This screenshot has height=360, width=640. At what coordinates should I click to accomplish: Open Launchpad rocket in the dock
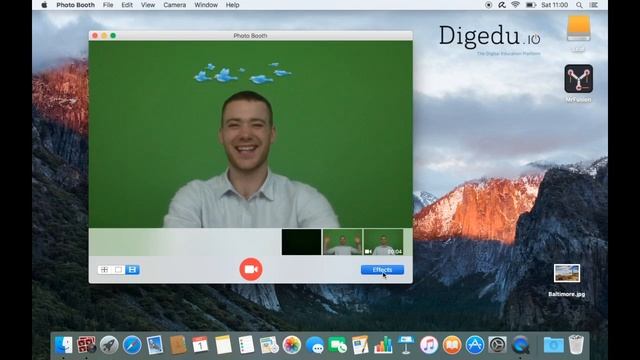coord(109,345)
